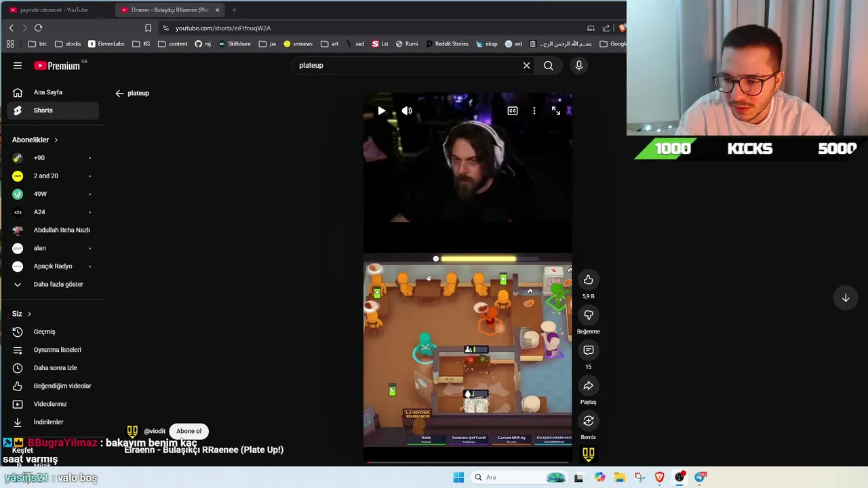The width and height of the screenshot is (868, 488).
Task: Open the Short's three-dot options menu
Action: 534,110
